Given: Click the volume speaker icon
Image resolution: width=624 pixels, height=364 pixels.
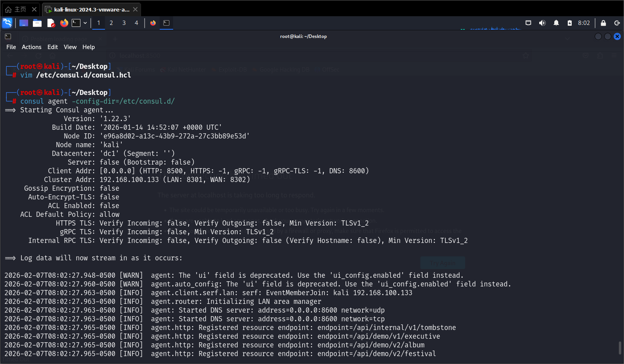Looking at the screenshot, I should pos(542,23).
